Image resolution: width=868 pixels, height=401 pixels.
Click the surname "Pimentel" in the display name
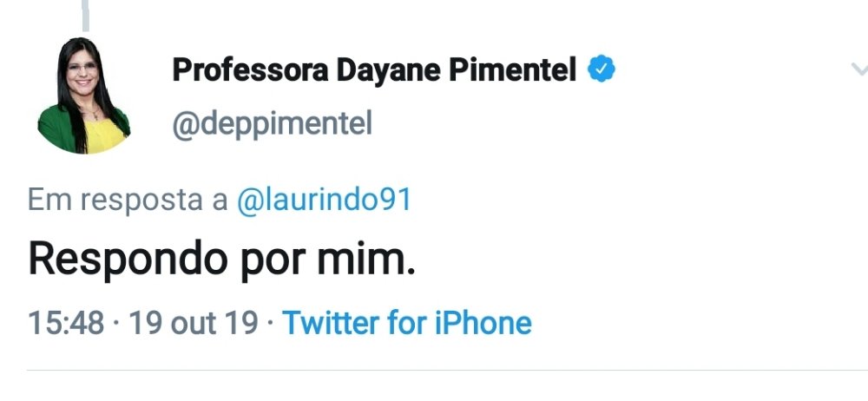point(511,70)
